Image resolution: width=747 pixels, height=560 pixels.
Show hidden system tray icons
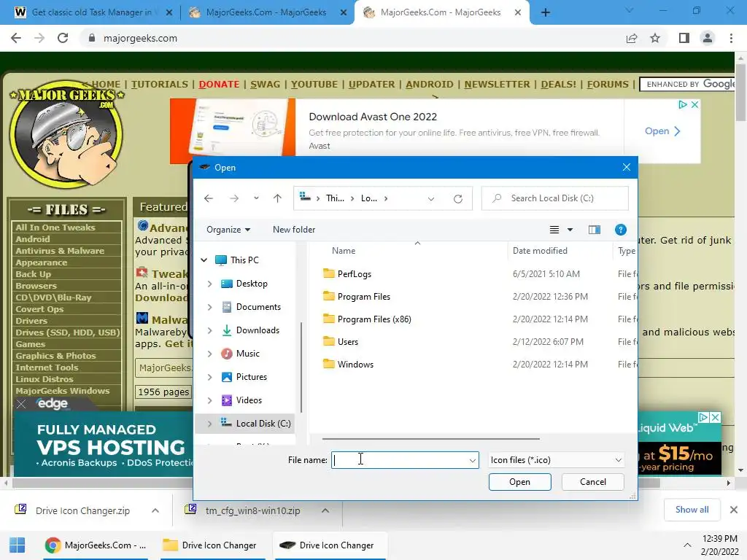(687, 545)
